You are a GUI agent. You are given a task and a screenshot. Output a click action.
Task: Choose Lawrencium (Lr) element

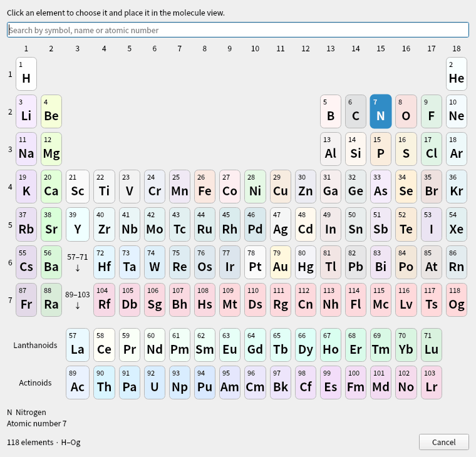pos(432,383)
